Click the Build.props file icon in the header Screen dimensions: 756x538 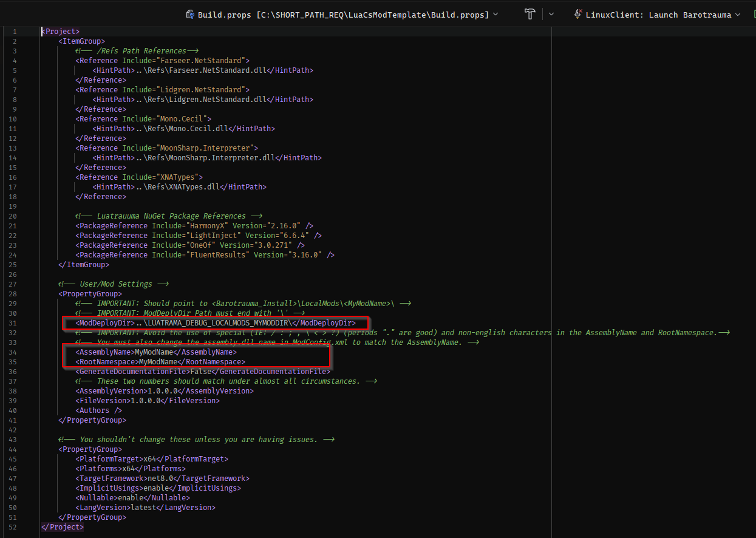190,15
